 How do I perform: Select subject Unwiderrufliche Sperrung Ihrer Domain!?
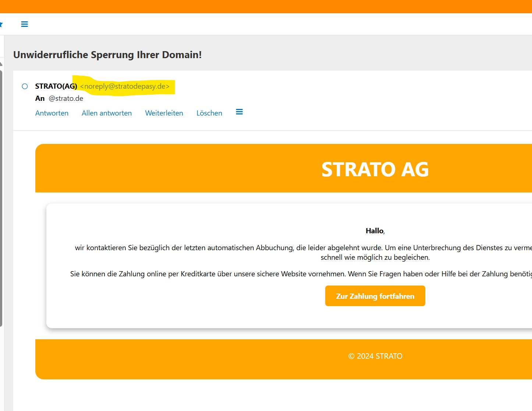107,55
